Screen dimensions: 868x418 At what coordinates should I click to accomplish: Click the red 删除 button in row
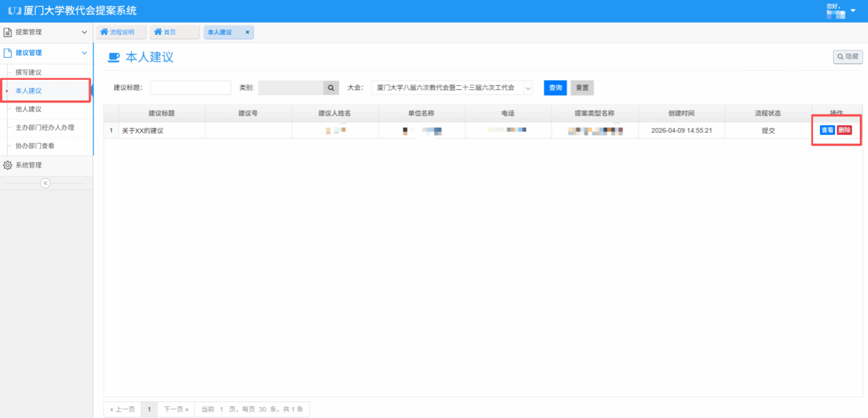point(844,131)
